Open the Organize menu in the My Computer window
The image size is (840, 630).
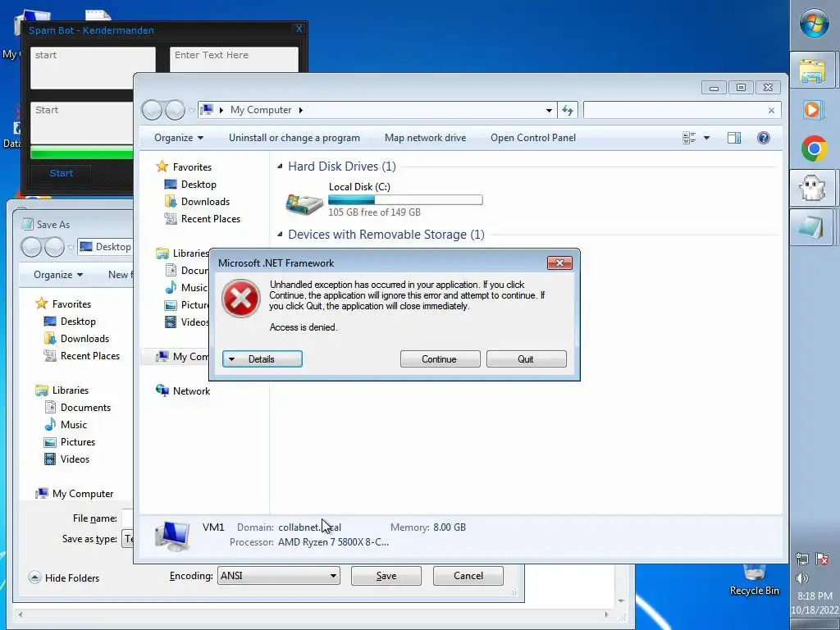point(178,138)
